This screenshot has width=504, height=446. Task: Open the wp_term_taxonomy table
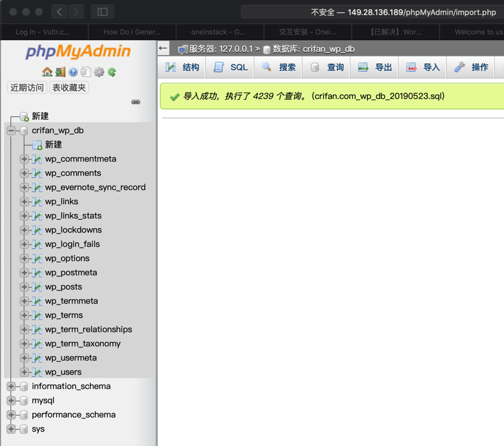pyautogui.click(x=83, y=344)
